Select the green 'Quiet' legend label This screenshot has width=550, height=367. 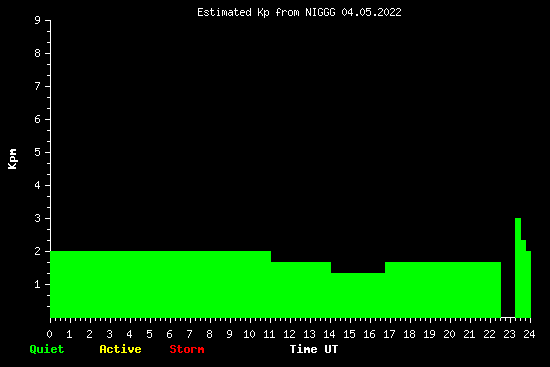47,349
